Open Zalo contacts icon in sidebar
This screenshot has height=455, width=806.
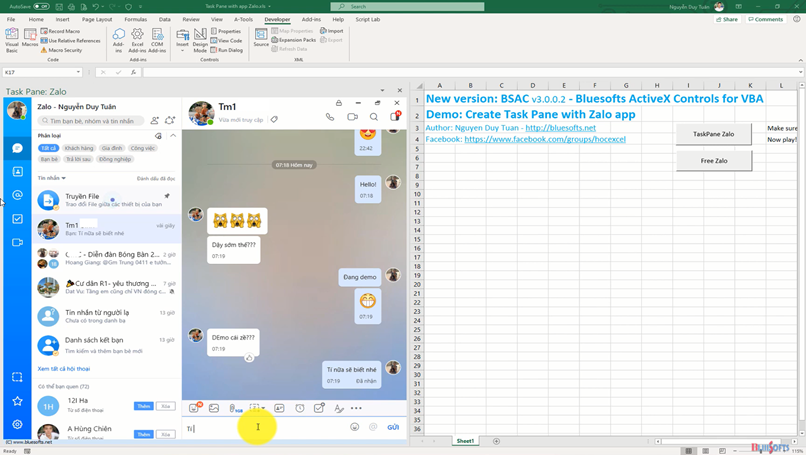click(17, 172)
